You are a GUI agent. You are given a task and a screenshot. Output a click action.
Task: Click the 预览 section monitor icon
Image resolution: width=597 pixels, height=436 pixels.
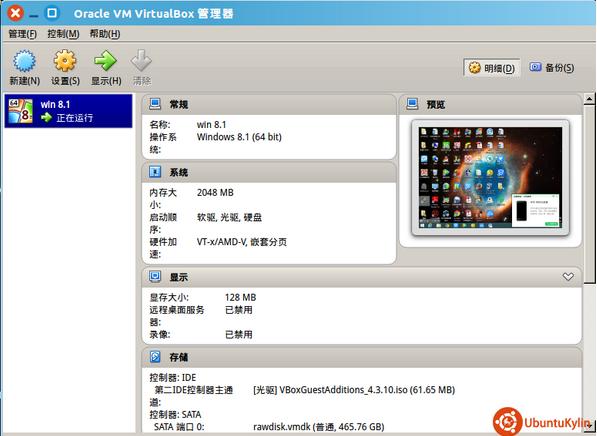pyautogui.click(x=412, y=104)
